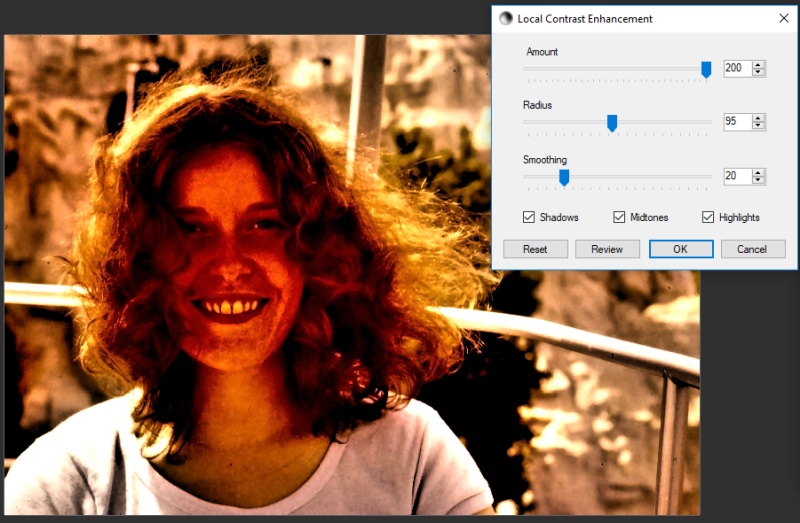Toggle the Highlights checkbox
800x523 pixels.
[x=708, y=217]
